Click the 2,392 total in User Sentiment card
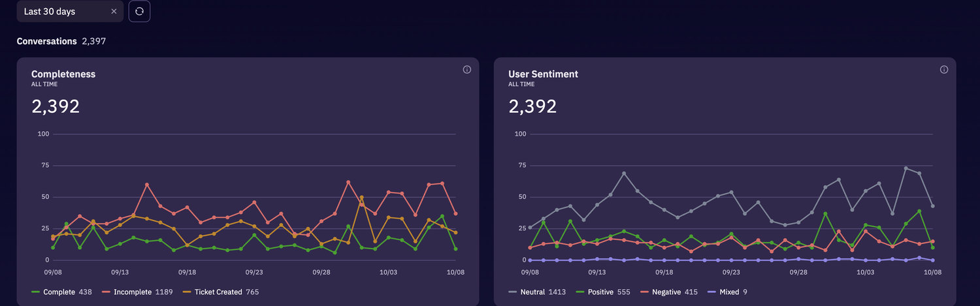 point(532,106)
